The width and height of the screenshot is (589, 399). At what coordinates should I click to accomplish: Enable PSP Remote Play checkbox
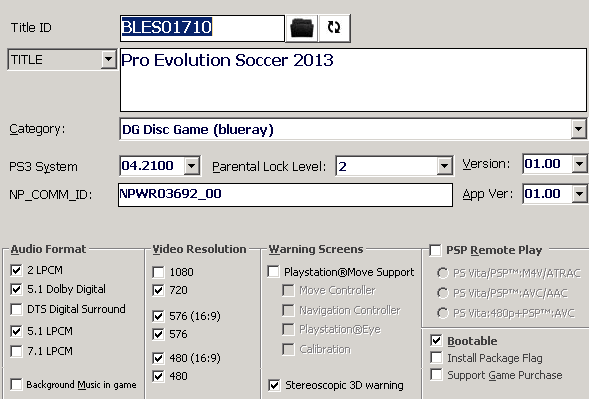[435, 250]
